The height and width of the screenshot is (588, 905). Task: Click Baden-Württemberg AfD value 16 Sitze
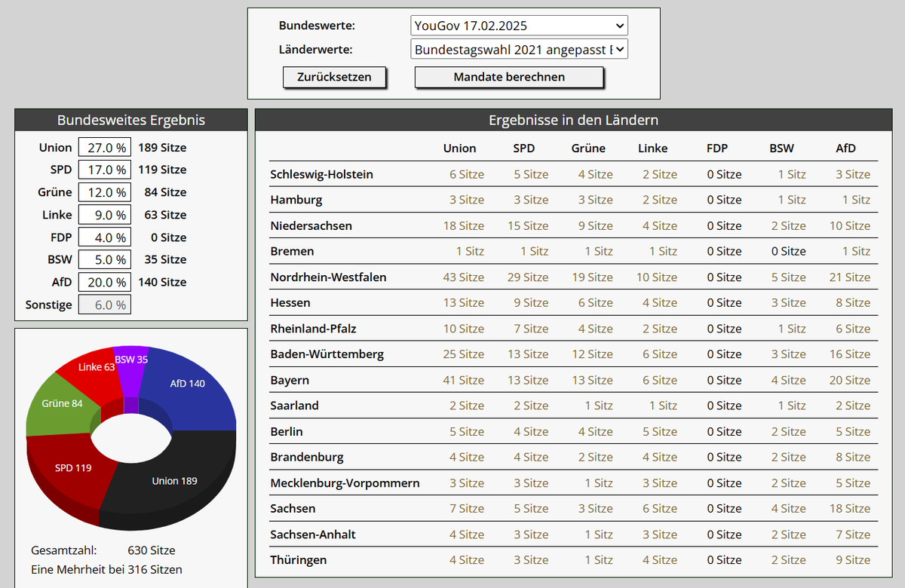pyautogui.click(x=850, y=354)
